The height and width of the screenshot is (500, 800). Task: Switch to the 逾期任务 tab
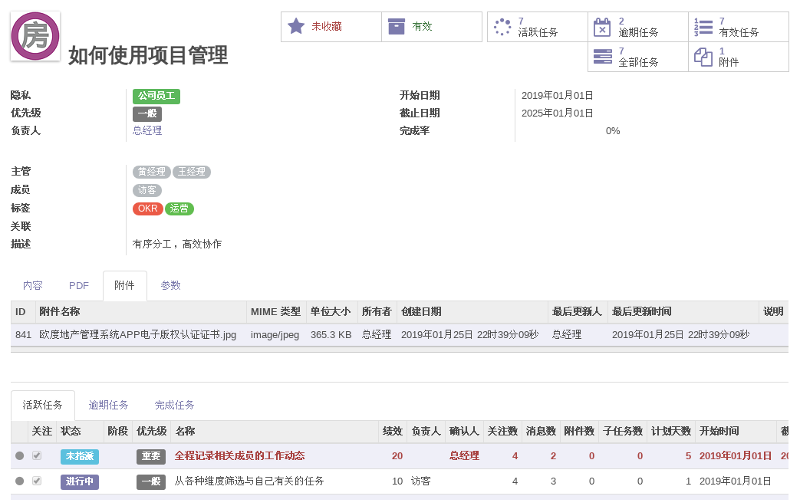click(108, 405)
